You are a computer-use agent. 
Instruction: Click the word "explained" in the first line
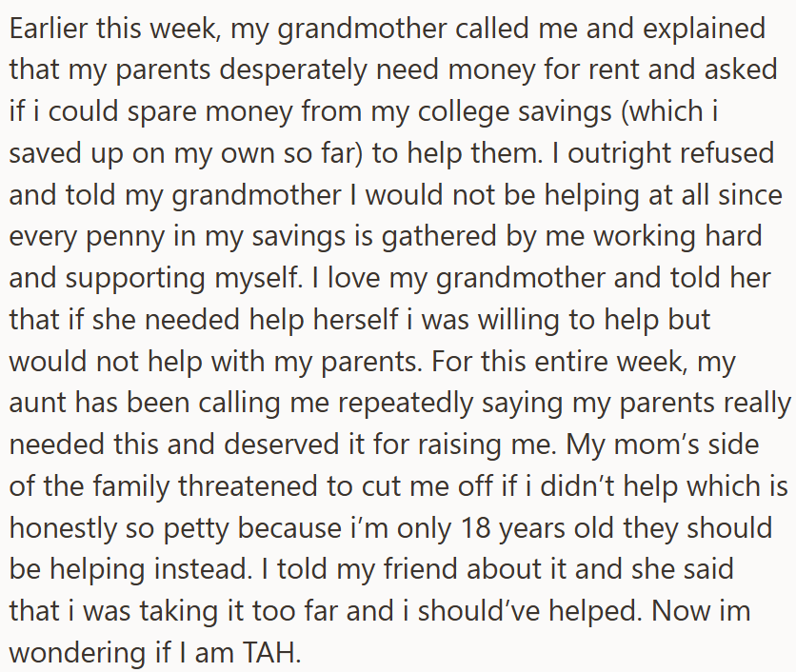(704, 29)
